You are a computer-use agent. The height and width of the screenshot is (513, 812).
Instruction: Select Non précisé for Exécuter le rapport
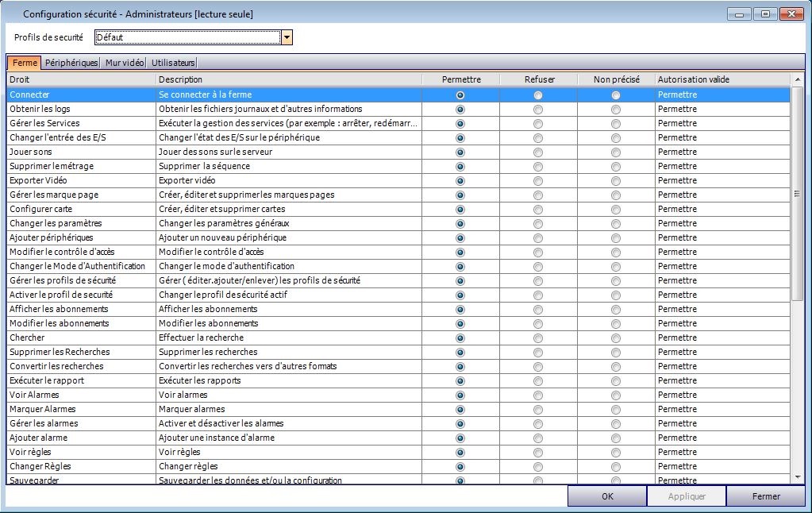[616, 381]
